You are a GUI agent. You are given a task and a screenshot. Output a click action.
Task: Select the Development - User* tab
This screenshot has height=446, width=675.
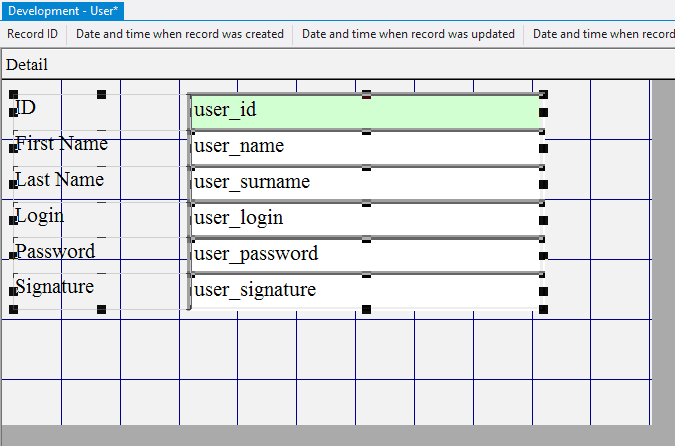[x=63, y=10]
